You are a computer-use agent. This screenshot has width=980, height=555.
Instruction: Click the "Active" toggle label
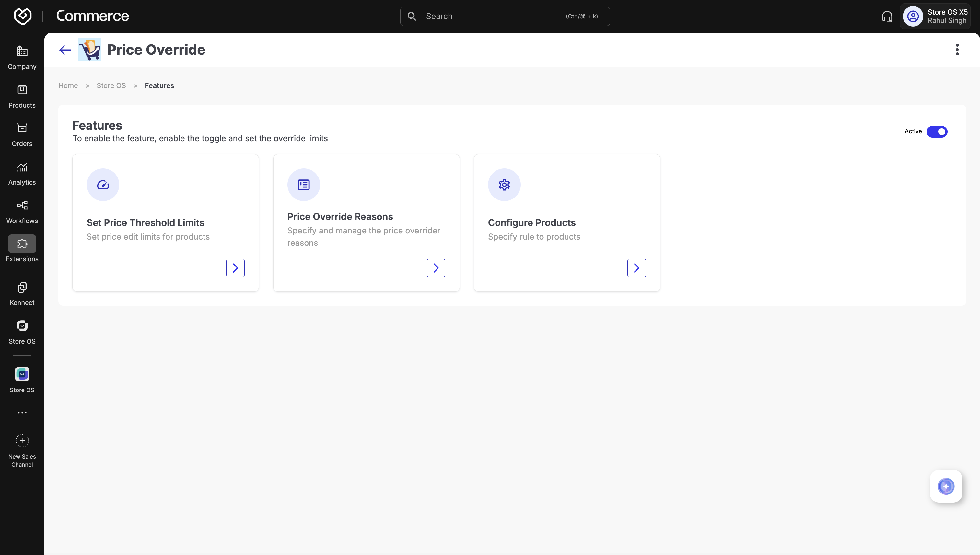(x=913, y=131)
